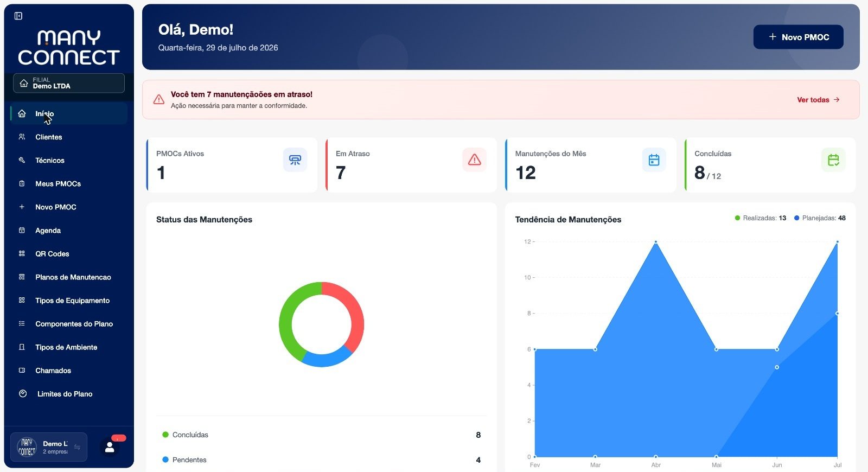Viewport: 868px width, 472px height.
Task: Open the Em Atraso card
Action: pyautogui.click(x=411, y=164)
